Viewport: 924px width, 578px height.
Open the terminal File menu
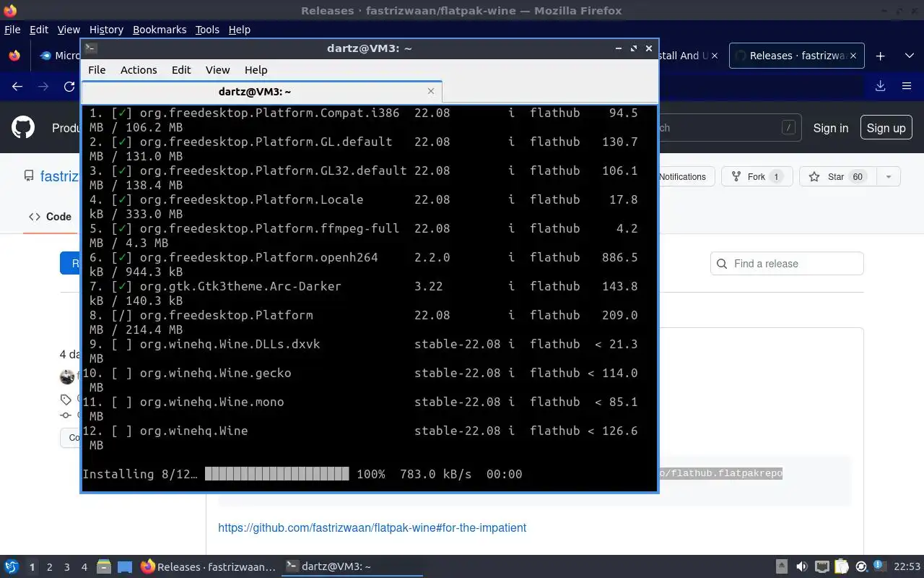[x=97, y=70]
